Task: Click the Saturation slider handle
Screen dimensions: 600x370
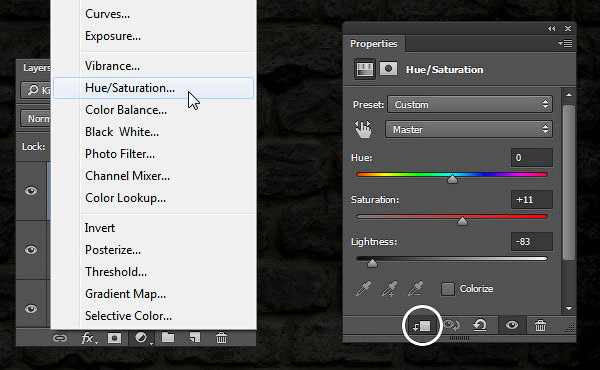Action: pyautogui.click(x=462, y=221)
